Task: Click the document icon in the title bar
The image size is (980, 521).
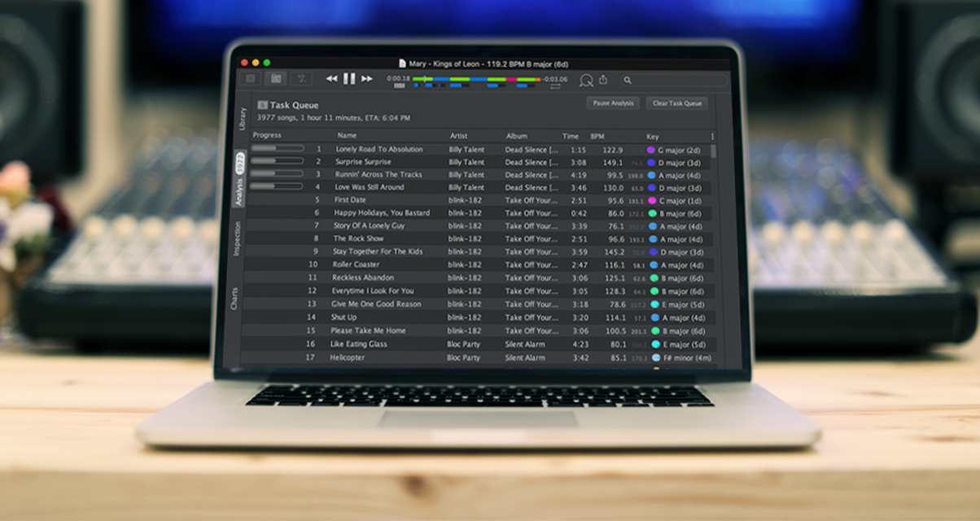Action: point(402,60)
